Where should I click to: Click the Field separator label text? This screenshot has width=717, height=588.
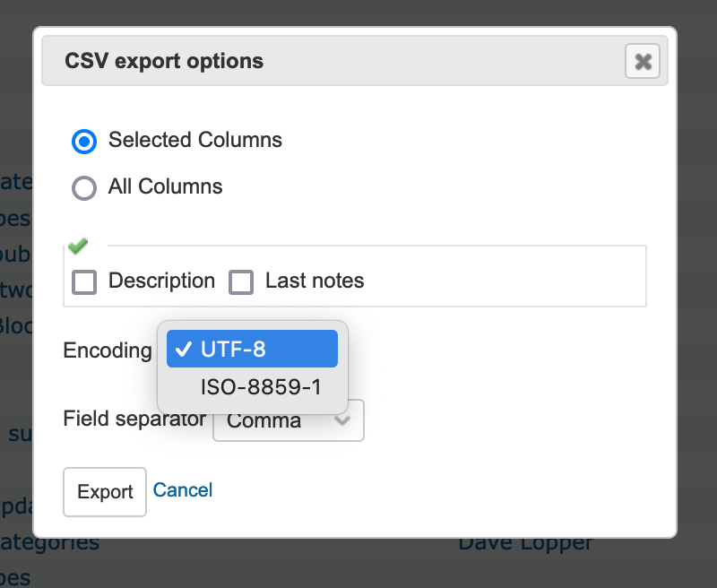pos(134,419)
